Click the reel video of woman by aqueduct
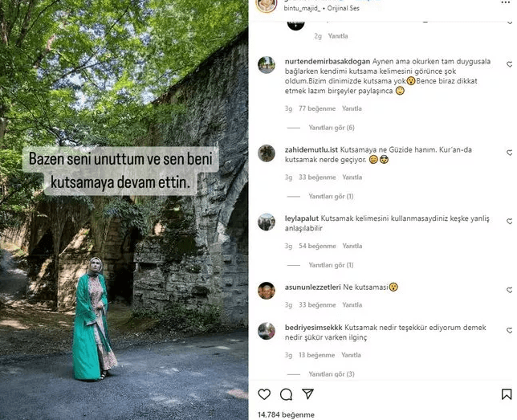 tap(124, 210)
